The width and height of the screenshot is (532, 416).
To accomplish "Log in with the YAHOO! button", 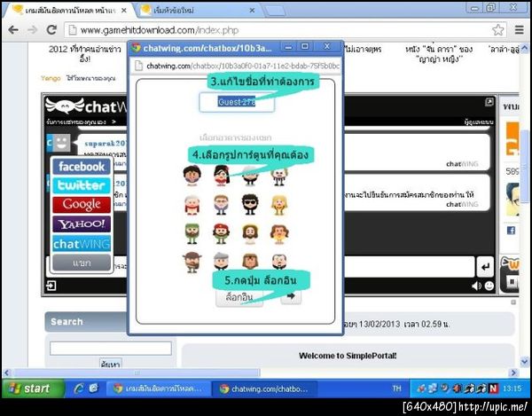I will (82, 224).
